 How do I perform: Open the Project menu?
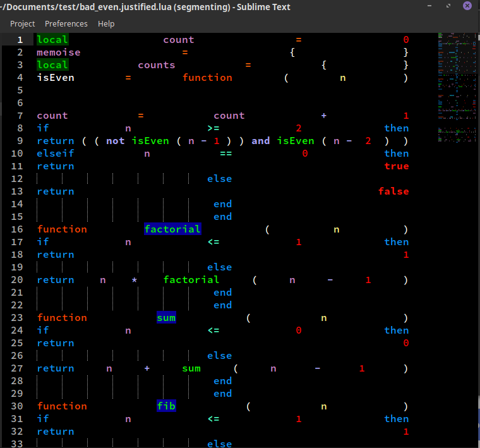tap(23, 23)
